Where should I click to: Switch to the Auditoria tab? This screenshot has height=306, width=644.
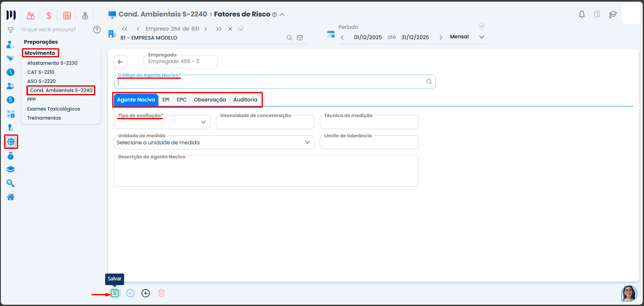[x=245, y=100]
